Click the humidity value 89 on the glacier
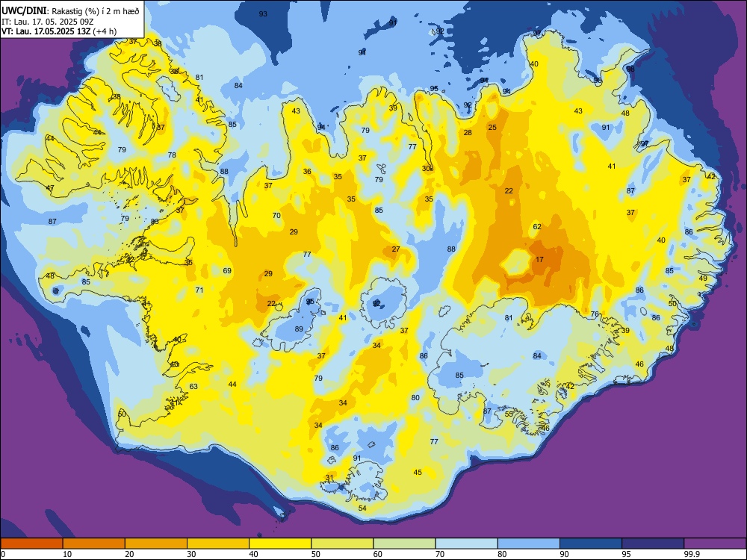The width and height of the screenshot is (747, 560). coord(299,329)
